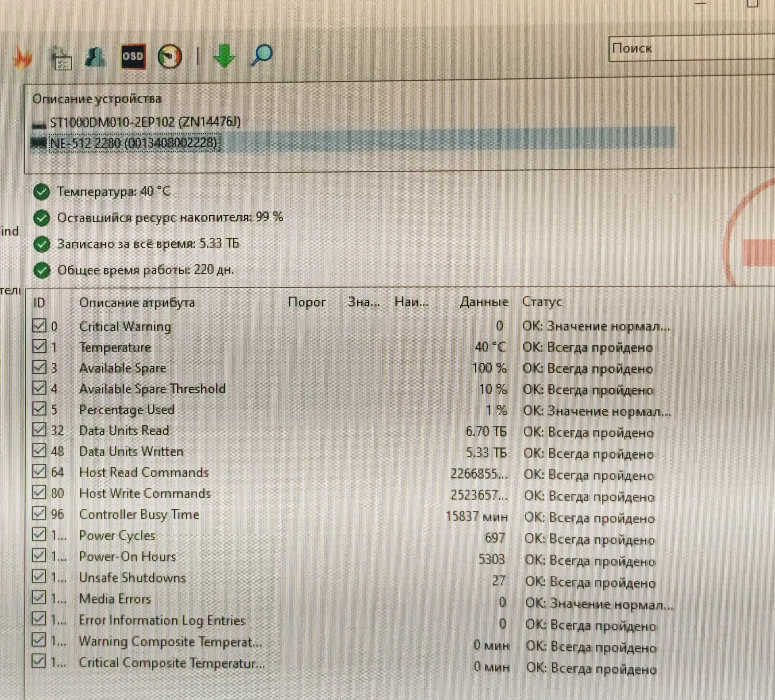Click the Порог column header
Viewport: 775px width, 700px height.
pyautogui.click(x=306, y=302)
